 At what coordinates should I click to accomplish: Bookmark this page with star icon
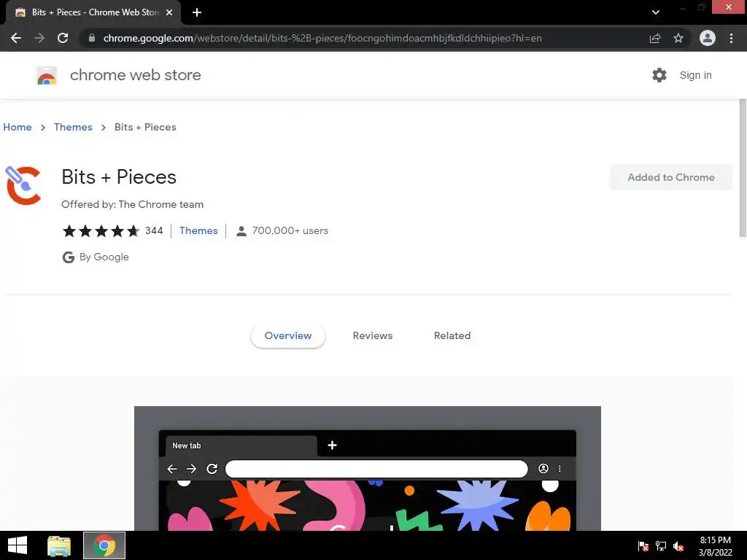678,38
